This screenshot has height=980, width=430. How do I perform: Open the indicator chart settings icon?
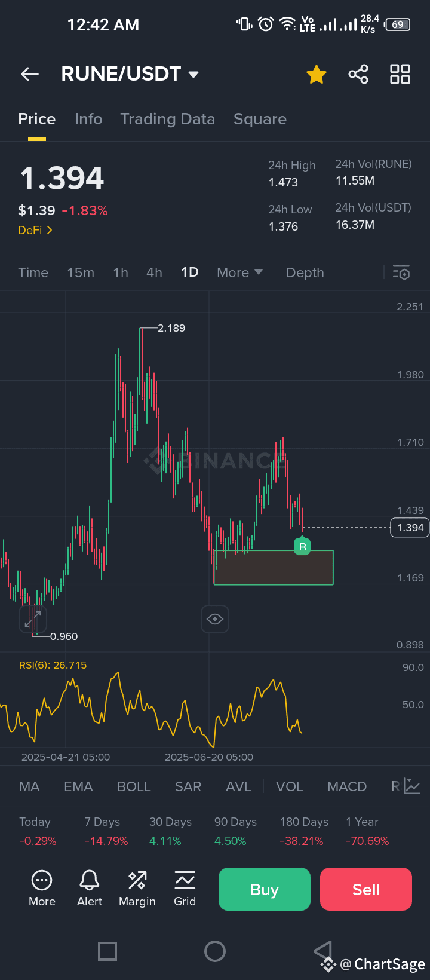tap(412, 786)
